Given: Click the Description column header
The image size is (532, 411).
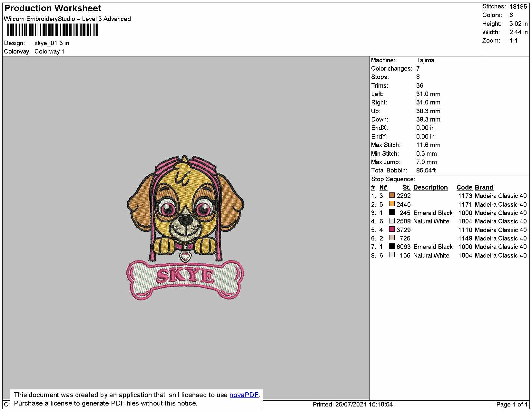Looking at the screenshot, I should (430, 188).
